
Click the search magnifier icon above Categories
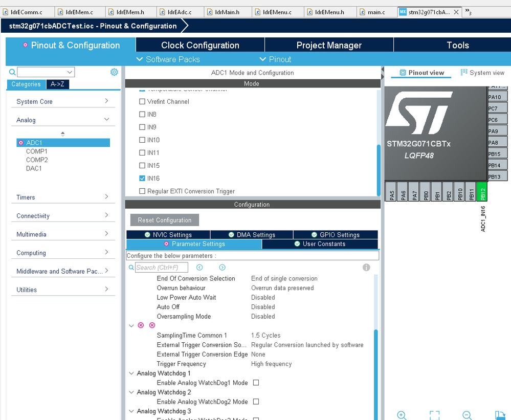(12, 72)
